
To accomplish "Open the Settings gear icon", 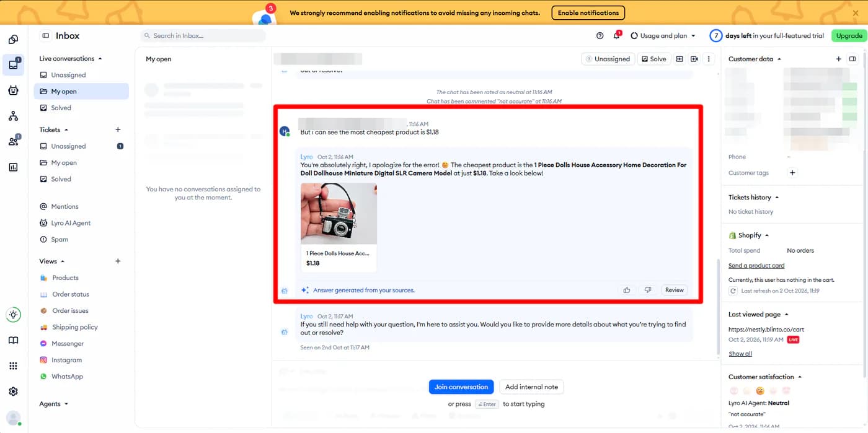I will pos(13,391).
